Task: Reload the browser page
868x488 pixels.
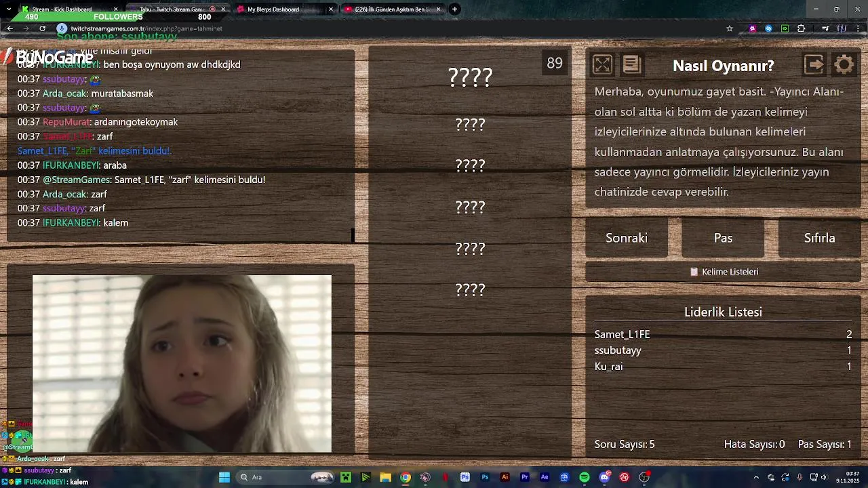Action: pyautogui.click(x=42, y=28)
